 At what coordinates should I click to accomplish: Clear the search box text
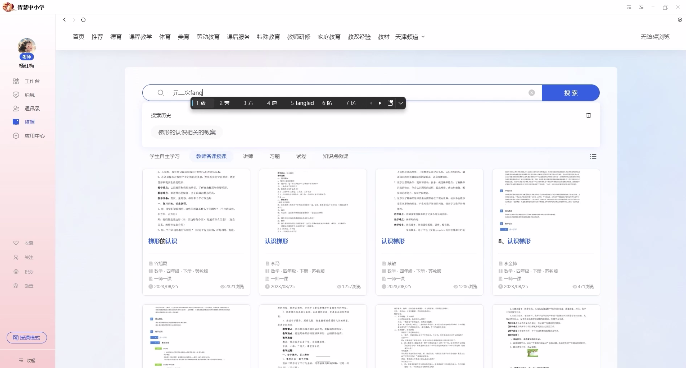532,93
